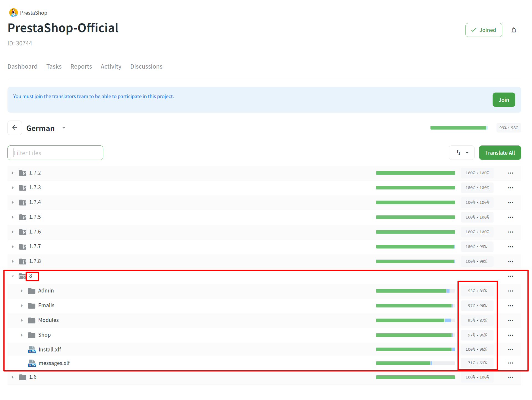Click the notification bell icon

coord(513,30)
